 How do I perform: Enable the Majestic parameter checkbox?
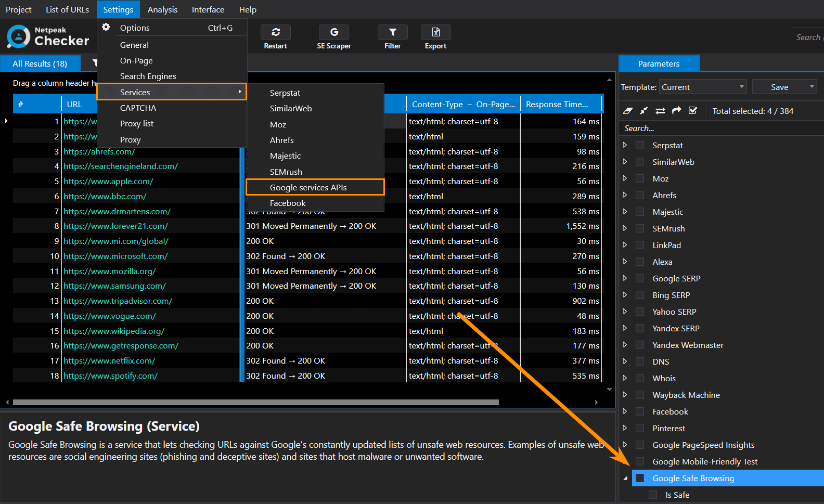coord(640,212)
